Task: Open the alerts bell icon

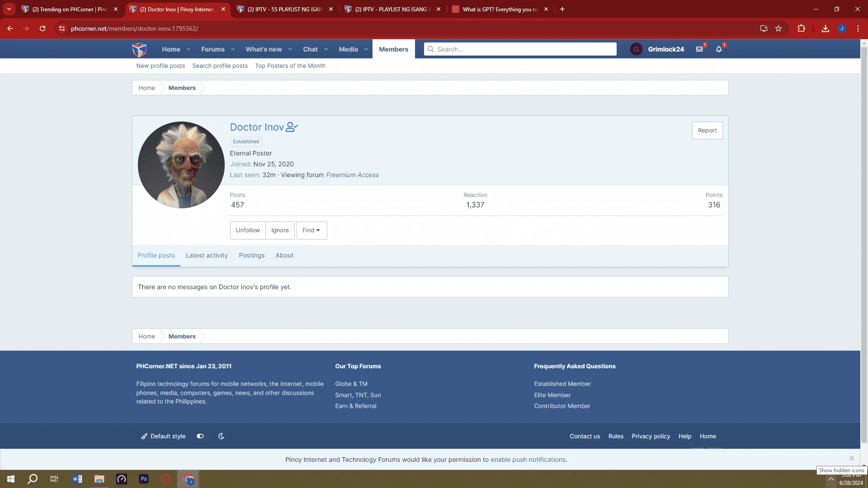Action: click(x=719, y=49)
